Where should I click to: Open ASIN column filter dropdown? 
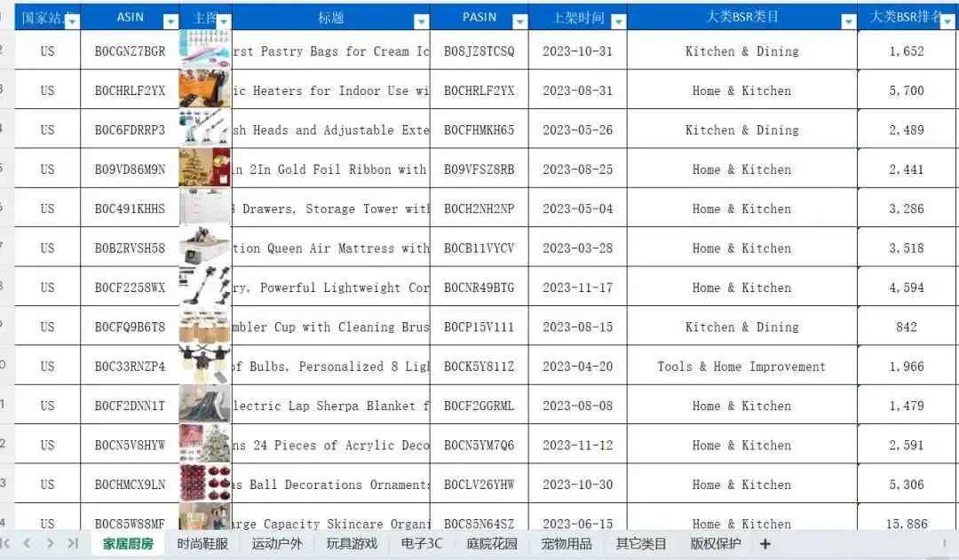170,22
